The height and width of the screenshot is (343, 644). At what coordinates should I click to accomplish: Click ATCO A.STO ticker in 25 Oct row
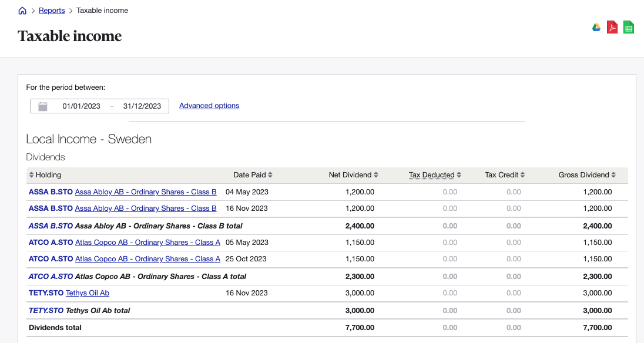51,259
